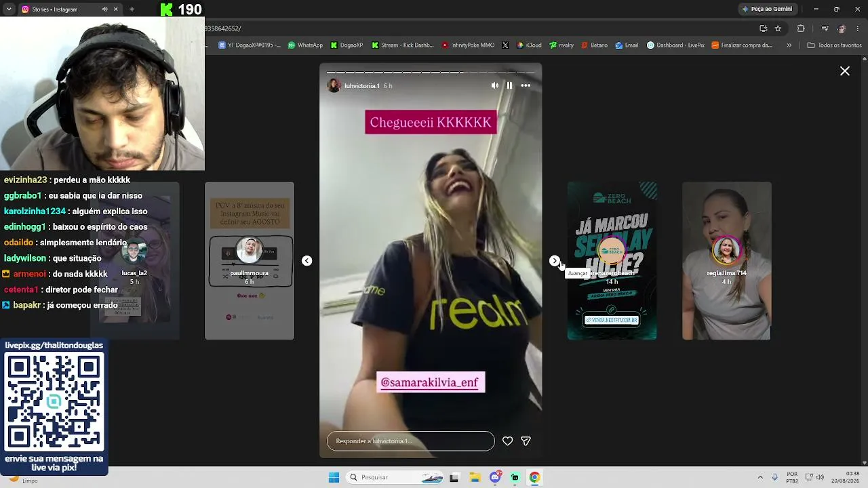The image size is (868, 488).
Task: Open the paullimmoura story preview
Action: (250, 261)
